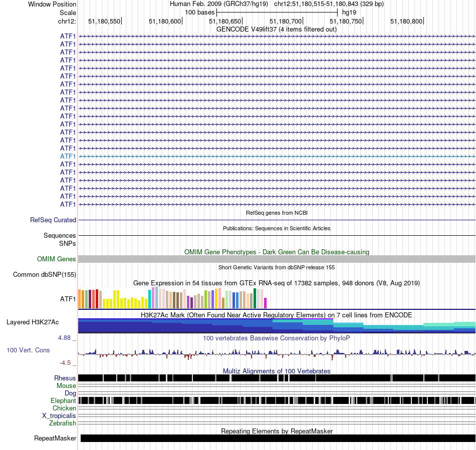Click the chr12: ruler label
The width and height of the screenshot is (476, 450).
coord(67,21)
